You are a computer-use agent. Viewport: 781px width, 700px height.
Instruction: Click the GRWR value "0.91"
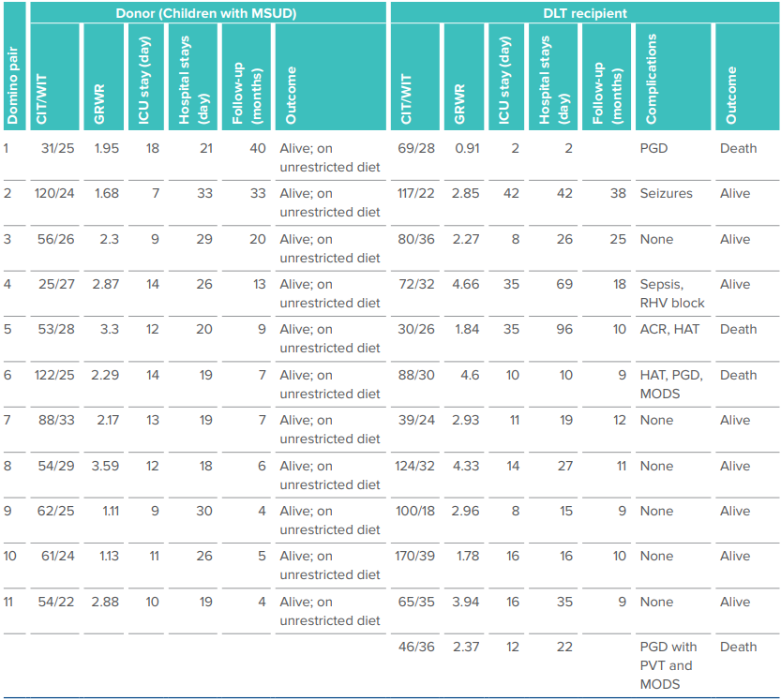pyautogui.click(x=467, y=148)
